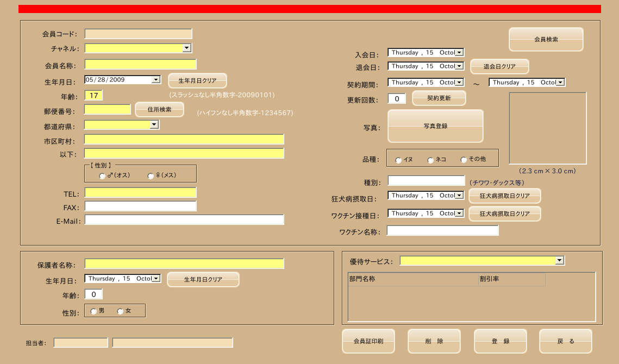Click the 部門名称 column header
Screen dimensions: 619x364
[414, 279]
